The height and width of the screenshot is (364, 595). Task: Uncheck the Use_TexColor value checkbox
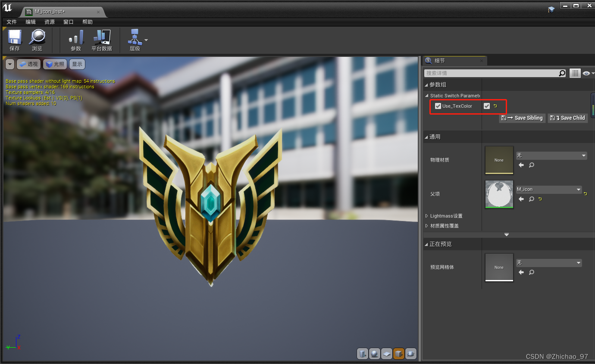pos(487,106)
